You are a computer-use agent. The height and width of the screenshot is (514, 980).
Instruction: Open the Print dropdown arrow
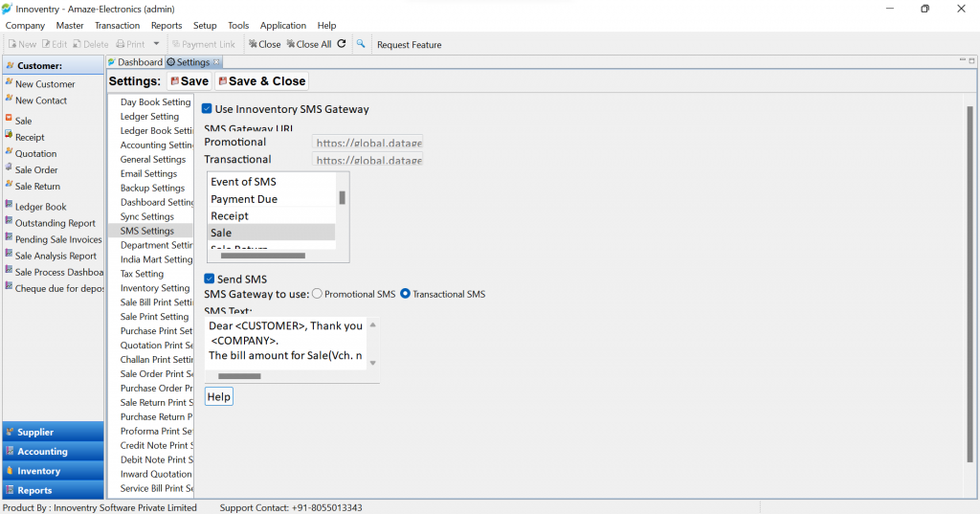click(x=156, y=44)
